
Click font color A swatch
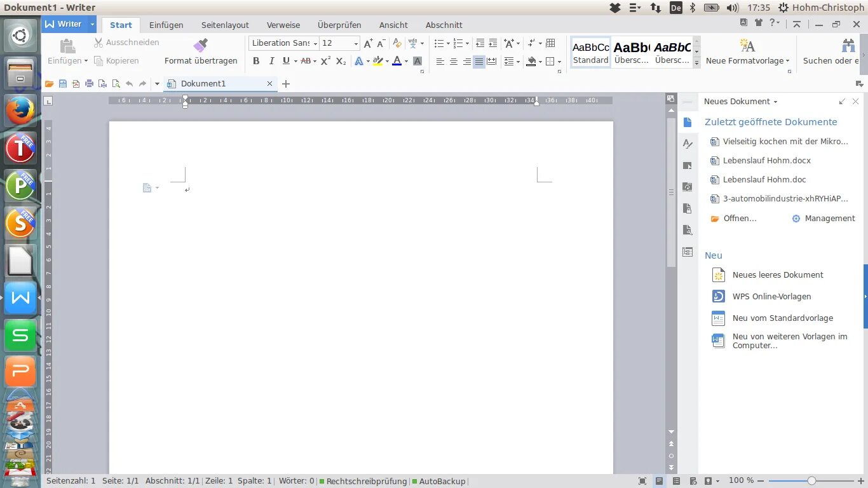click(397, 61)
